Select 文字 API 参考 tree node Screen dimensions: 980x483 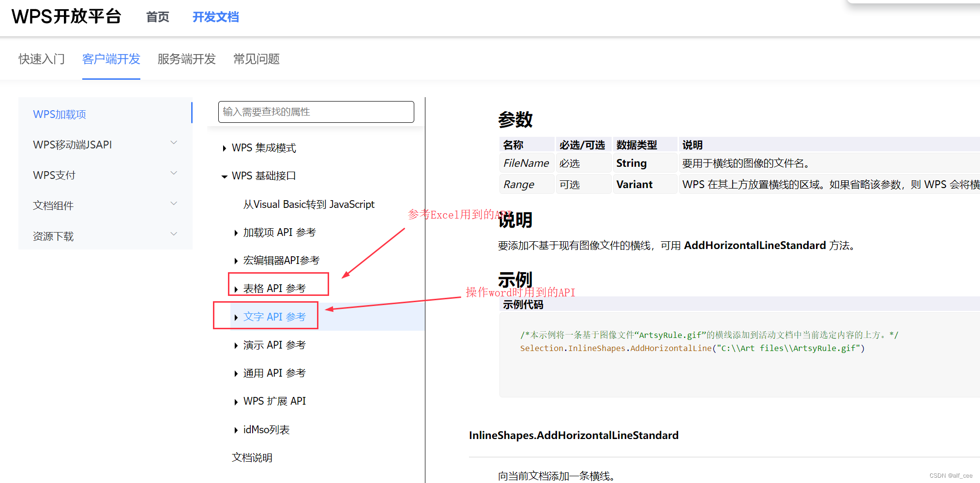coord(274,317)
